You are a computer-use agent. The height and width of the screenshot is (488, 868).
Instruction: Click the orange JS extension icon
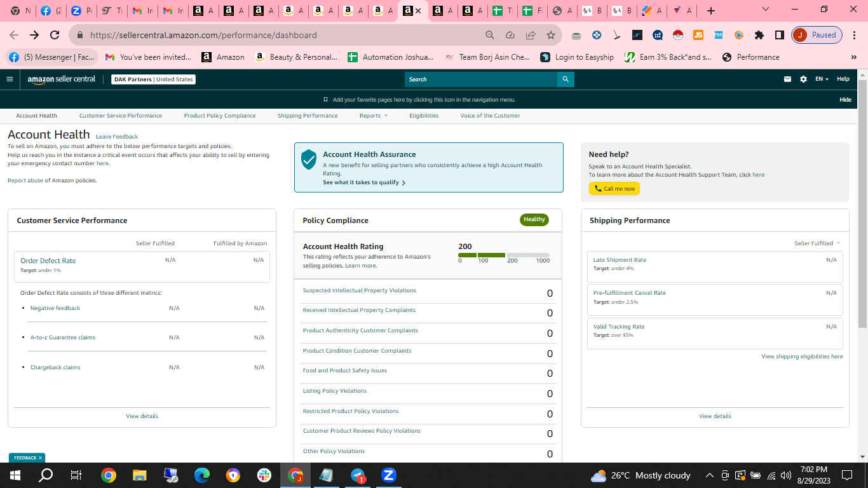coord(698,35)
